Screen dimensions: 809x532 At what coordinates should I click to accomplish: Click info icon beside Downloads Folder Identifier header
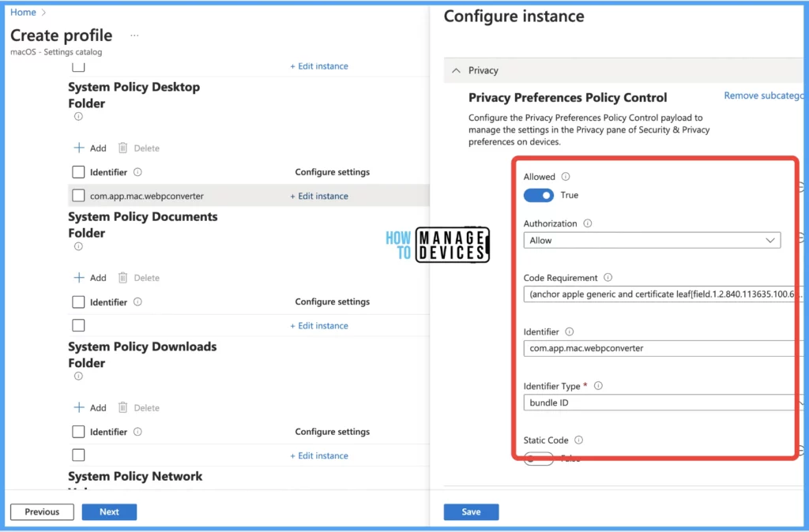137,432
